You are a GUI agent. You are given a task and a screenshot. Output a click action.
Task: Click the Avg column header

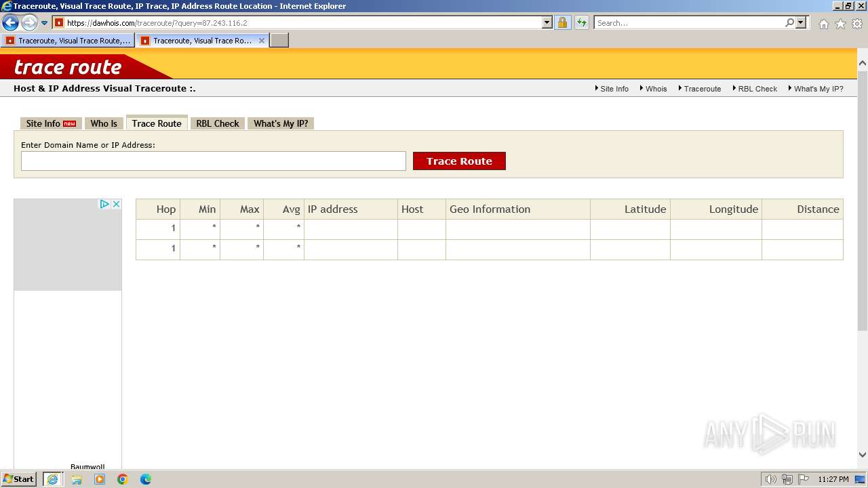point(284,209)
